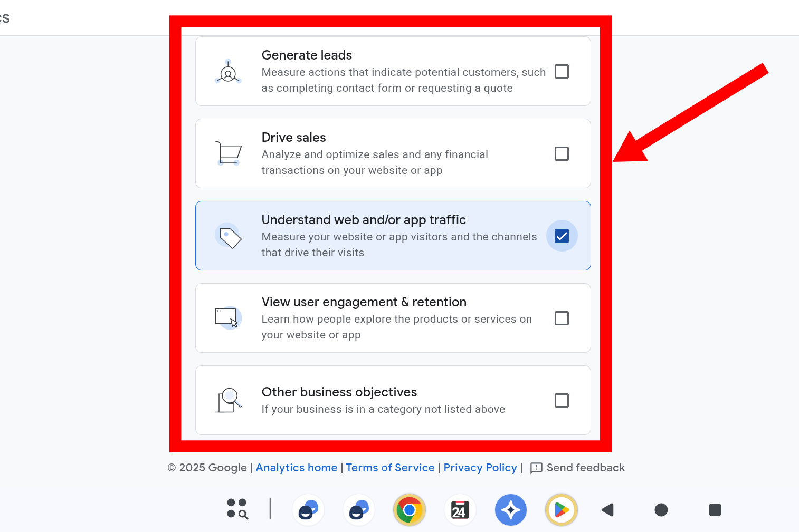Open the Calendar app in the taskbar
799x532 pixels.
pos(460,510)
